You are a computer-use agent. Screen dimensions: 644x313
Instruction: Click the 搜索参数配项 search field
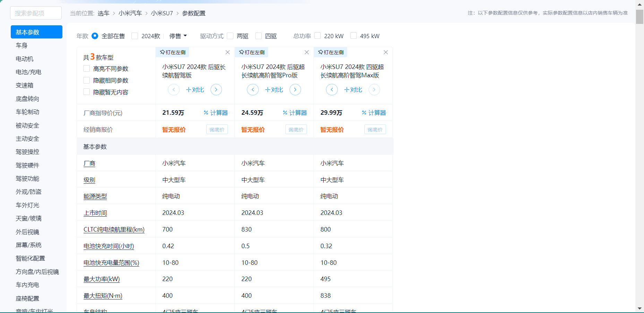pyautogui.click(x=36, y=13)
